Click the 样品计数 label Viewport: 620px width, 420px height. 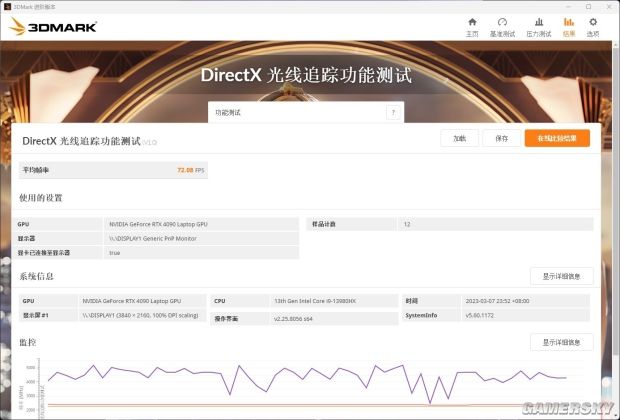[323, 224]
